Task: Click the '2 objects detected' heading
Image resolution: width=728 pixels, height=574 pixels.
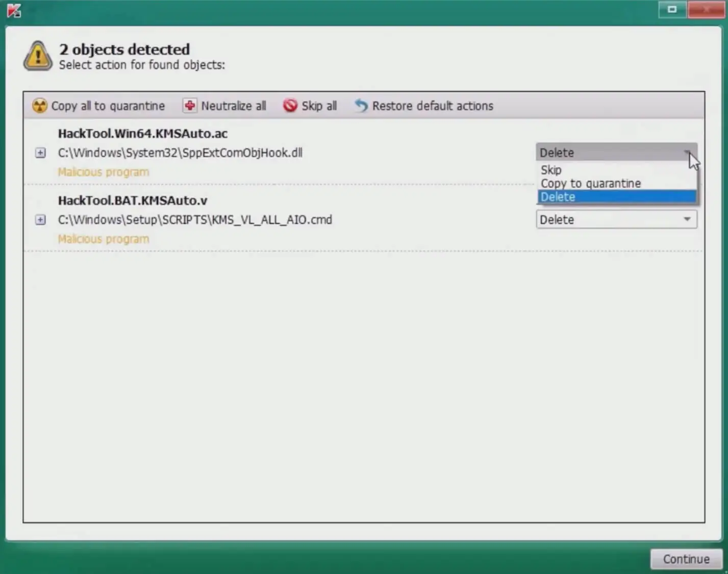Action: pos(124,49)
